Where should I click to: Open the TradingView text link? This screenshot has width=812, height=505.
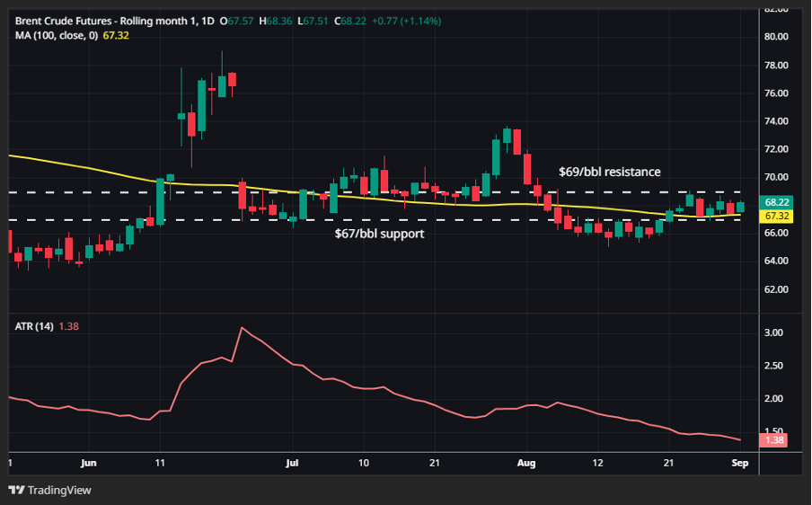(59, 490)
